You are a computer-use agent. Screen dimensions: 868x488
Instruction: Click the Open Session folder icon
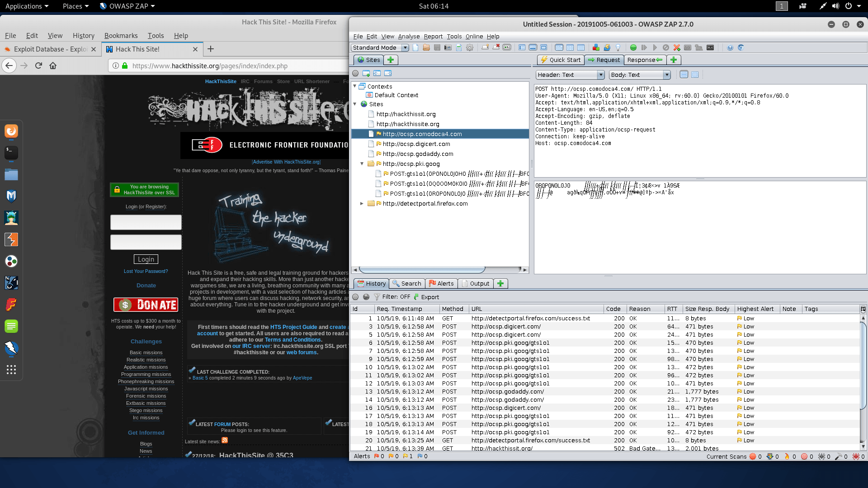pos(426,47)
